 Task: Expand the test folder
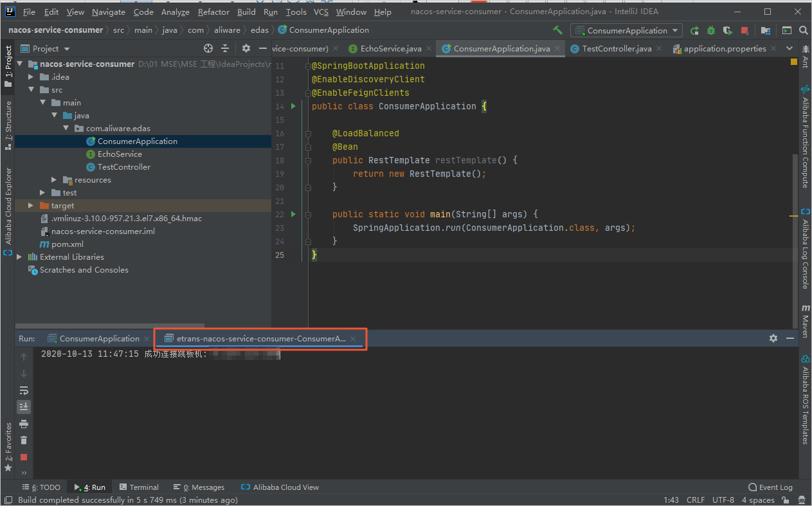pos(42,193)
